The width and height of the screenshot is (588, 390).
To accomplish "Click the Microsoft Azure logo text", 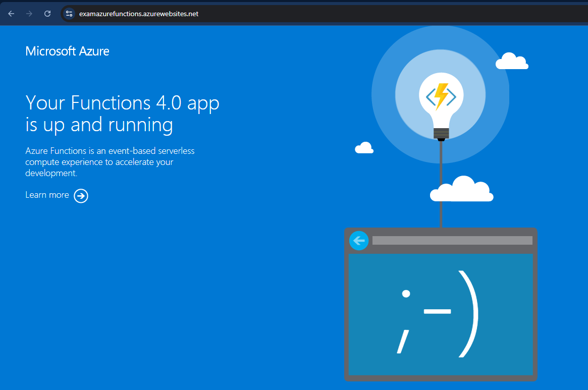I will (68, 51).
